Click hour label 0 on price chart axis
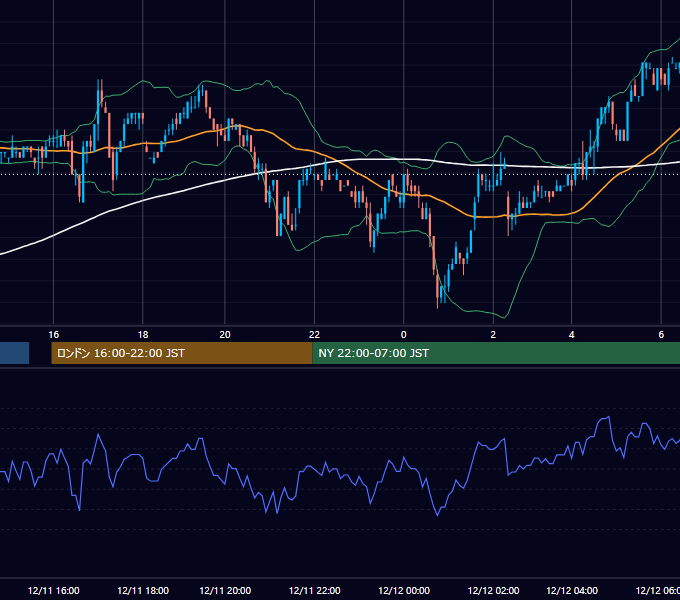This screenshot has width=680, height=600. tap(404, 335)
